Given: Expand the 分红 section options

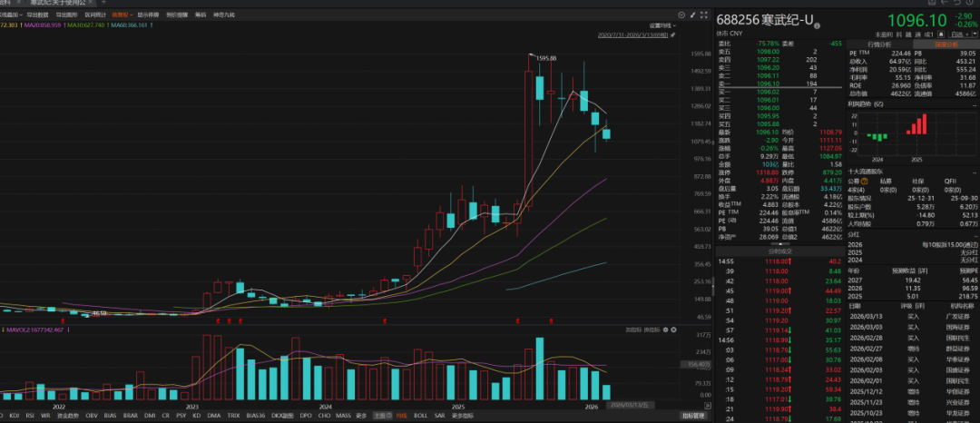Looking at the screenshot, I should point(975,236).
